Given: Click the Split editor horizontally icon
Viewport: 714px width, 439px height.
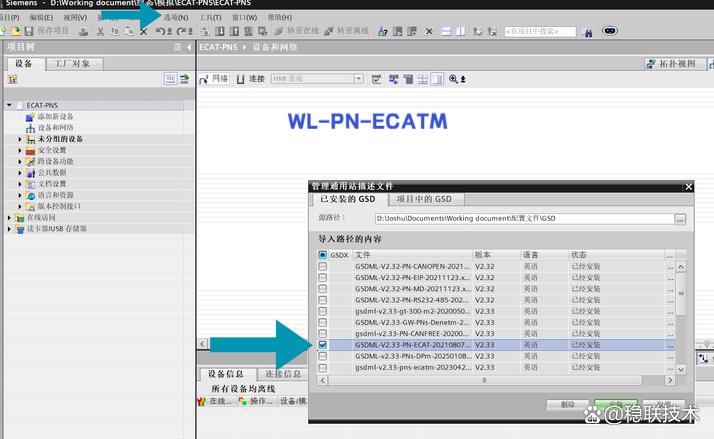Looking at the screenshot, I should [446, 31].
